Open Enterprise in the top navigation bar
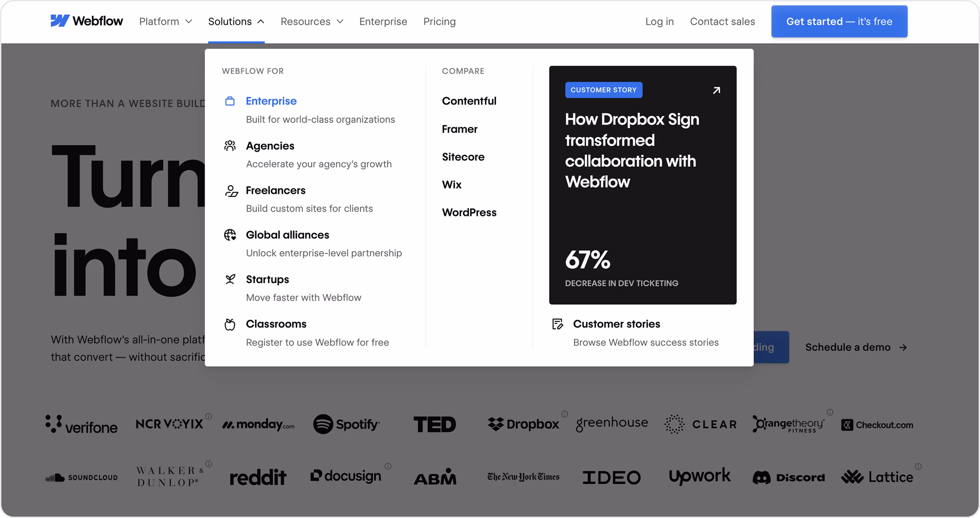 [383, 22]
